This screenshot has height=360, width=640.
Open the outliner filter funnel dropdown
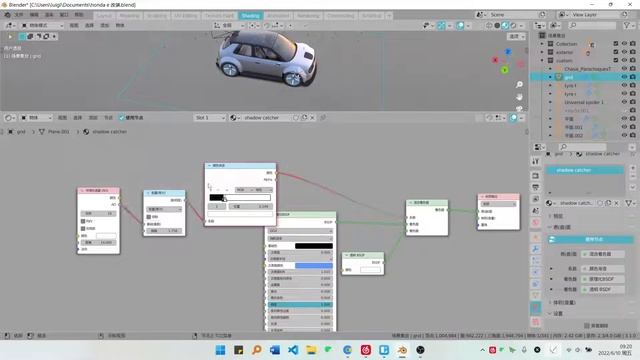coord(628,25)
